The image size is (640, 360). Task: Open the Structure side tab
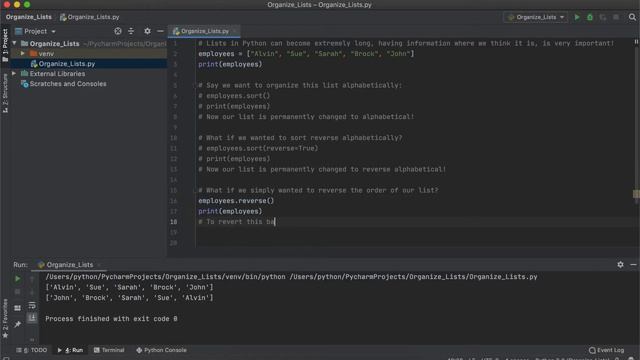pyautogui.click(x=5, y=93)
